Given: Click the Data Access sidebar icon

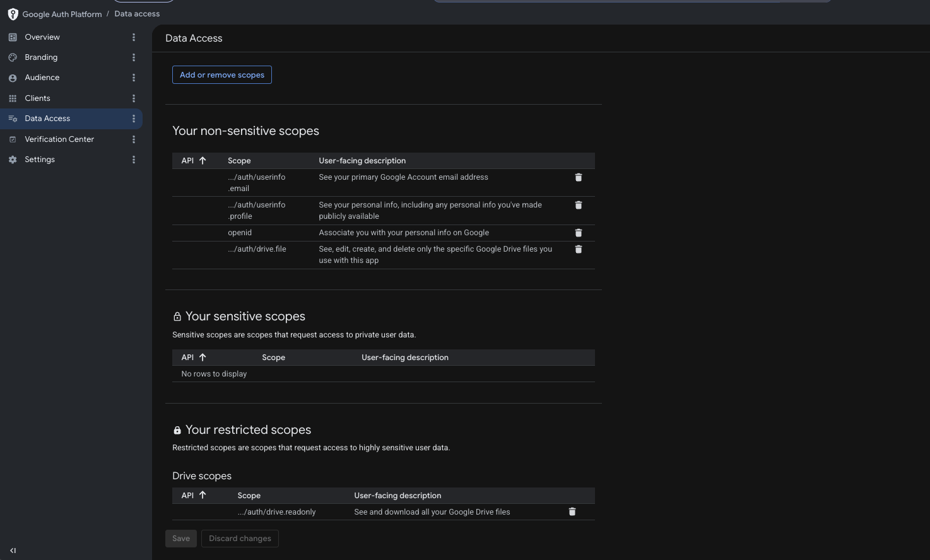Looking at the screenshot, I should [13, 119].
